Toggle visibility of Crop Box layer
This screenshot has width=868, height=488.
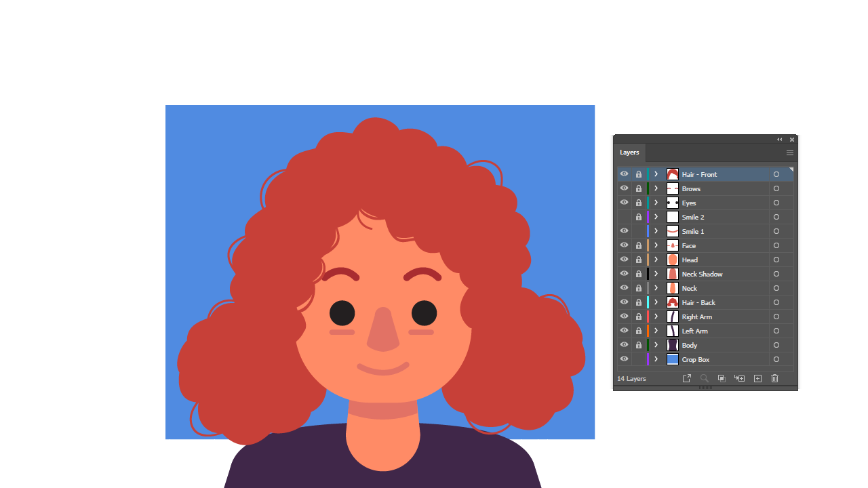[624, 359]
